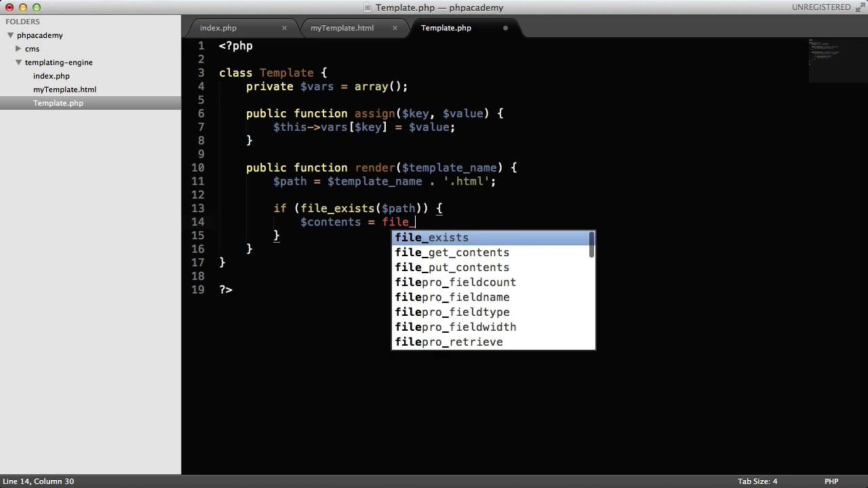Open myTemplate.html in sidebar
The image size is (868, 488).
pyautogui.click(x=64, y=89)
